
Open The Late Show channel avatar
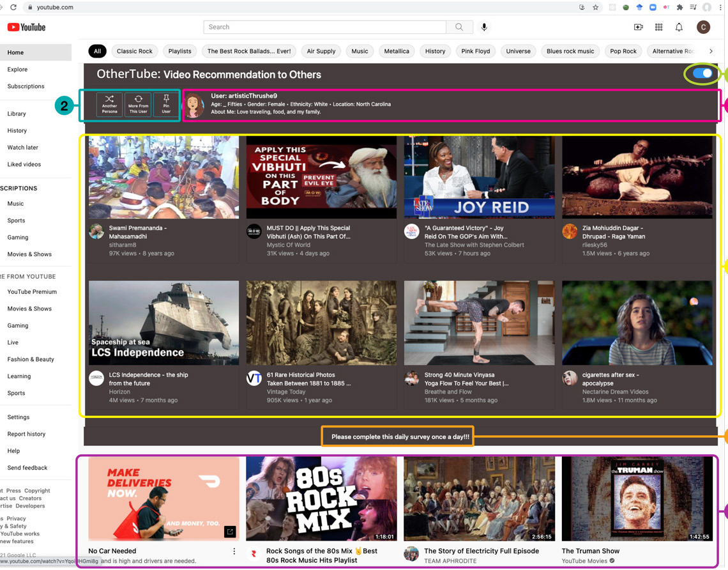pos(412,231)
